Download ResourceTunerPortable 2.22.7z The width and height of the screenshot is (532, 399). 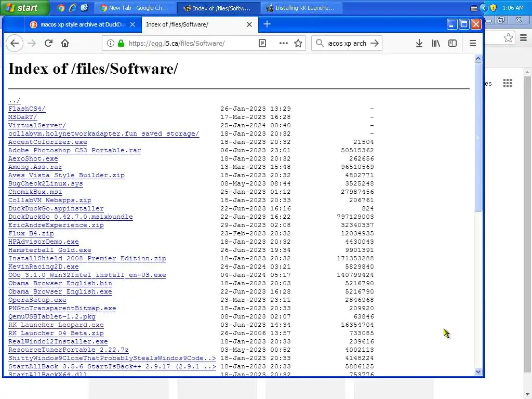pyautogui.click(x=69, y=350)
